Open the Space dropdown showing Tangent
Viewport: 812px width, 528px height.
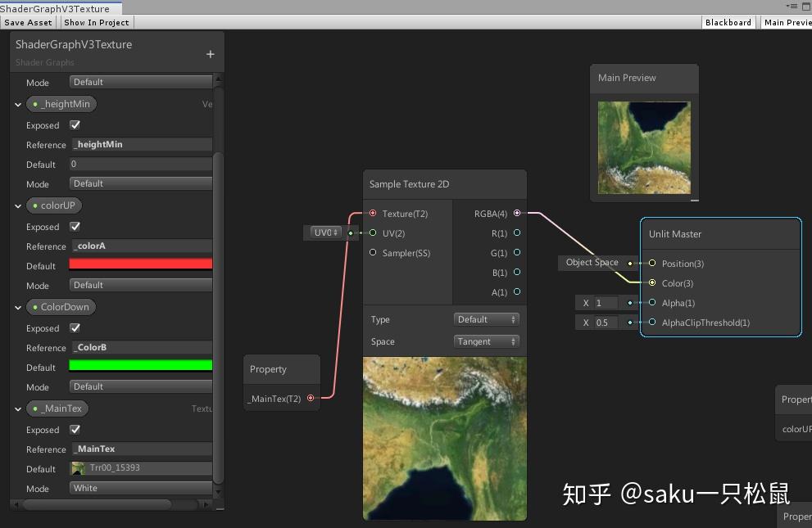click(x=487, y=341)
